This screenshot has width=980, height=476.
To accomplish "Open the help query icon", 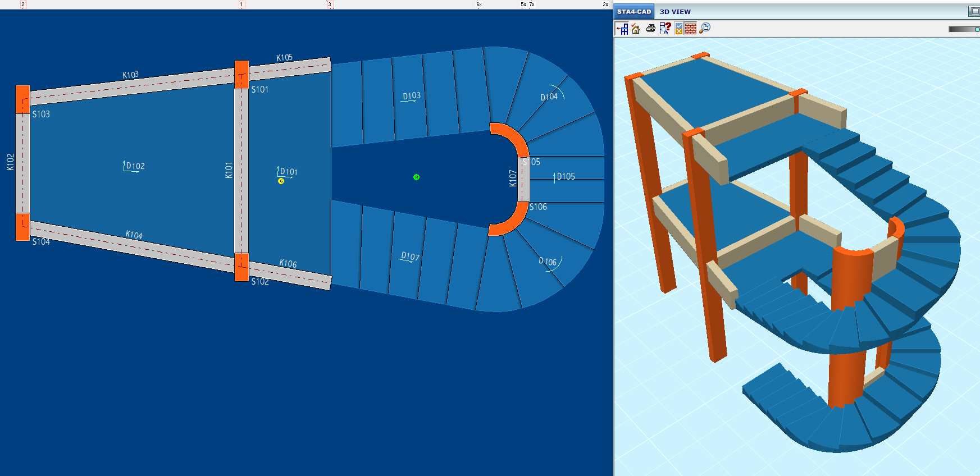I will [x=665, y=29].
